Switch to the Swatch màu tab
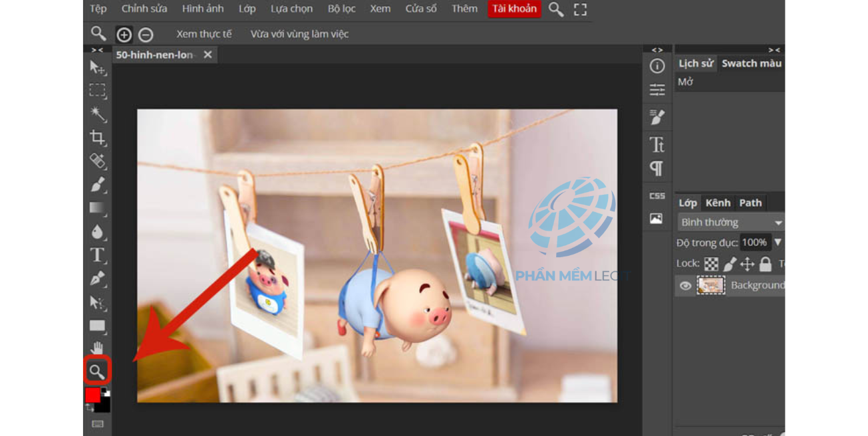This screenshot has width=868, height=436. [752, 64]
